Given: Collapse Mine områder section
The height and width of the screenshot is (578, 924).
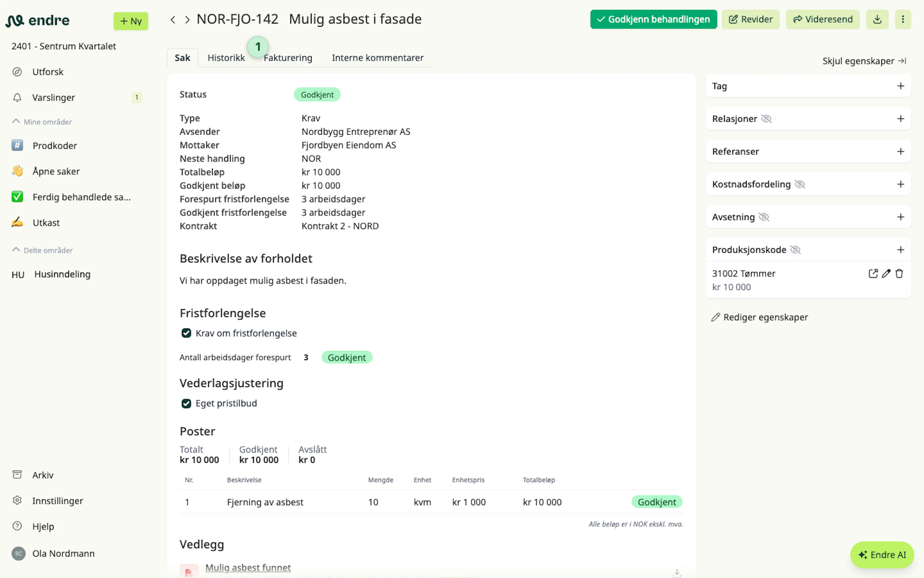Looking at the screenshot, I should tap(42, 122).
